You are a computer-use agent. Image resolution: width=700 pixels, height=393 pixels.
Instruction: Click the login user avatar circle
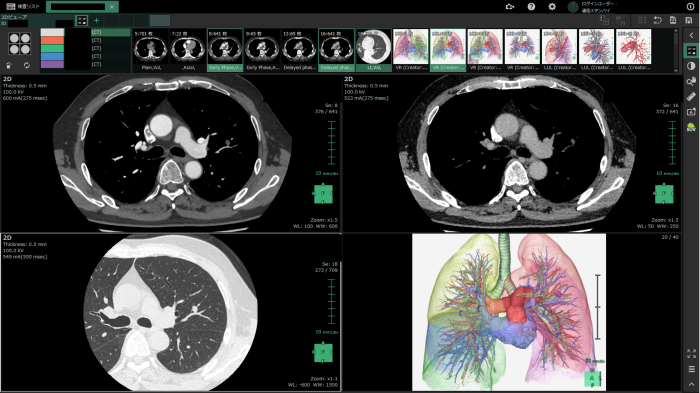point(573,7)
